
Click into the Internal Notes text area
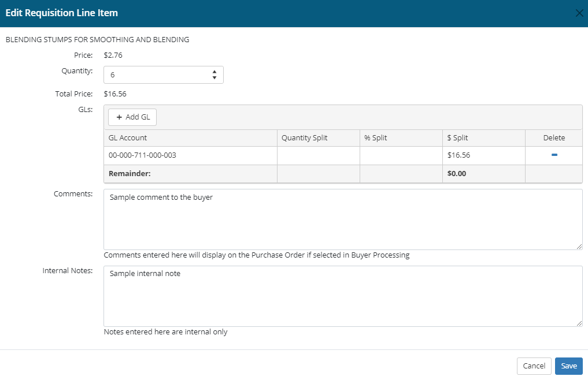click(x=342, y=296)
